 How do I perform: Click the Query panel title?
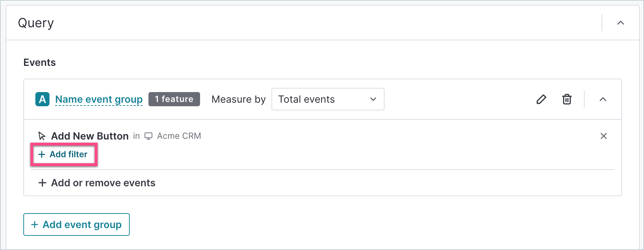36,23
